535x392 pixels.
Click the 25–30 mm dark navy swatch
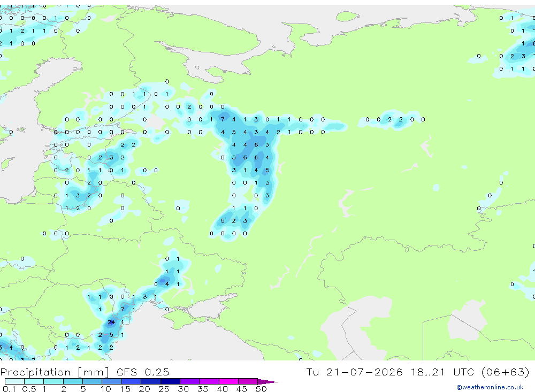pyautogui.click(x=170, y=381)
